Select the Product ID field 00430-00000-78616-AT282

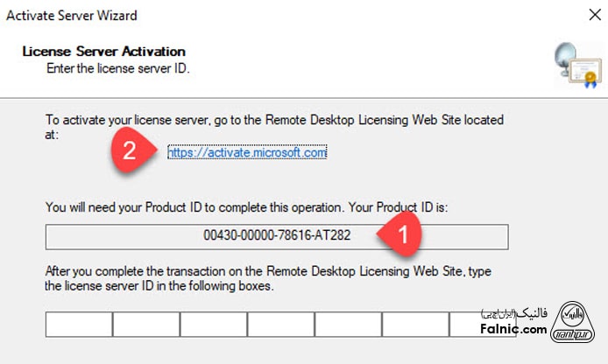(277, 237)
